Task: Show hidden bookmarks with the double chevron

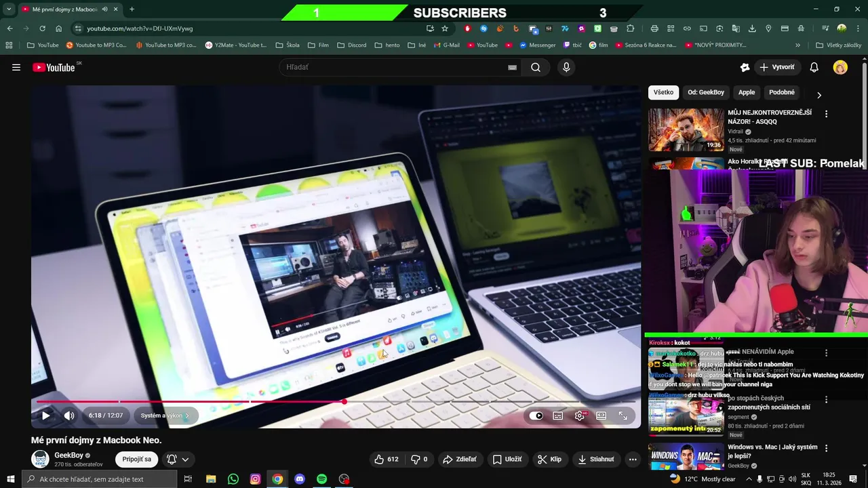Action: point(797,45)
